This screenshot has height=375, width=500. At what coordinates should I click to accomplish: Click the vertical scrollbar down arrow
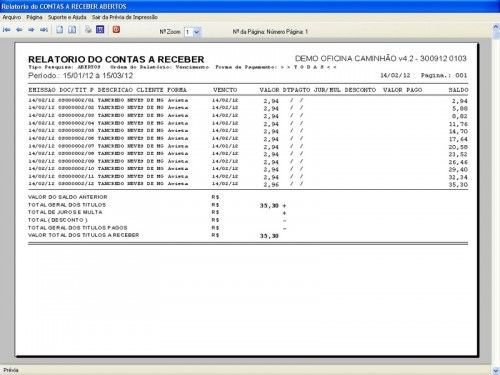click(x=496, y=370)
